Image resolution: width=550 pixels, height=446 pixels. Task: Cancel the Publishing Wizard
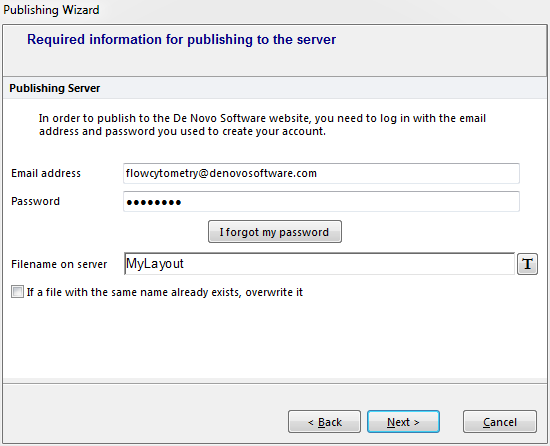(x=499, y=421)
